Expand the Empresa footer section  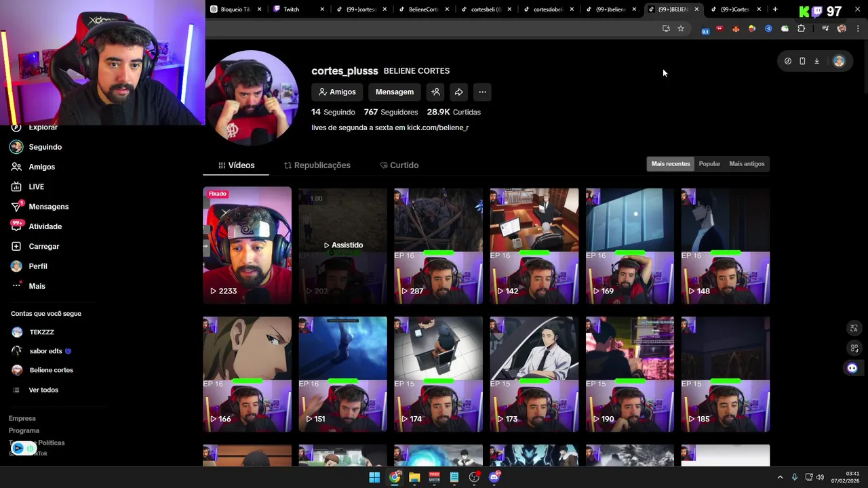coord(22,419)
